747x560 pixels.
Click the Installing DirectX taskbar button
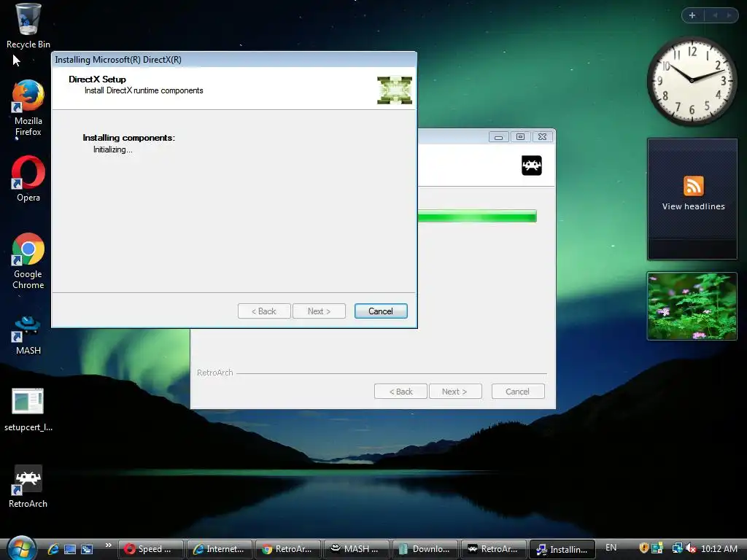[562, 549]
